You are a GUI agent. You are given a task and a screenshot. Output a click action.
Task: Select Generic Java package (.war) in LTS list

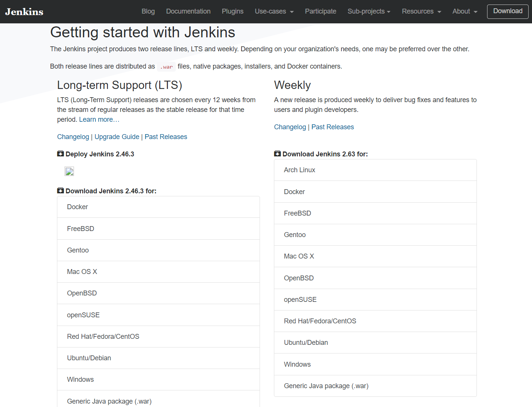158,399
